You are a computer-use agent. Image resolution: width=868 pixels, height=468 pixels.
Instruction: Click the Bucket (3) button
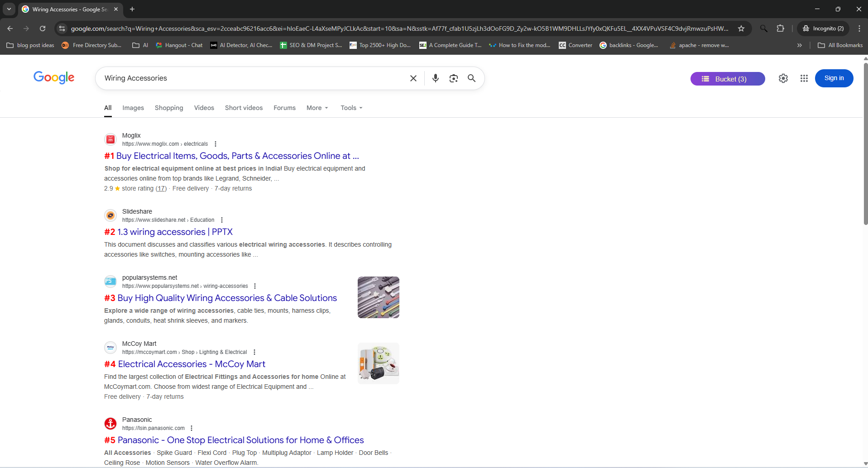click(x=727, y=79)
